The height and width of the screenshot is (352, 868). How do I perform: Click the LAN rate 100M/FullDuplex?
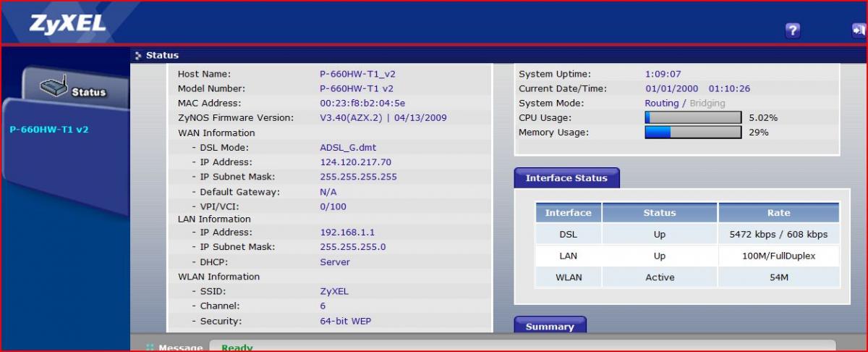pos(779,256)
